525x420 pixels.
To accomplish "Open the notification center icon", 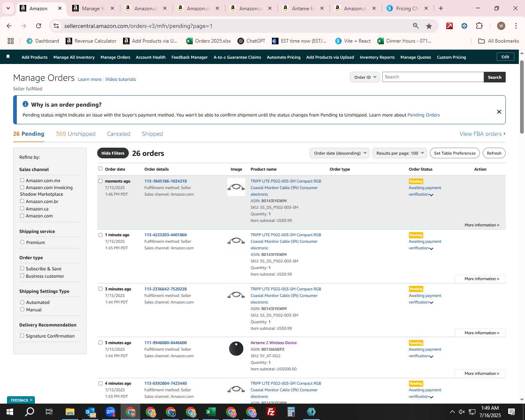I will (x=511, y=412).
